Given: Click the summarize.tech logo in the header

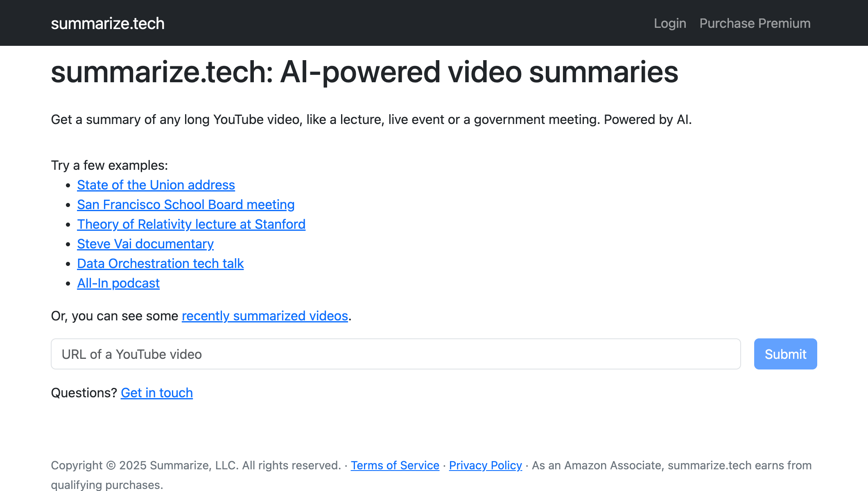Looking at the screenshot, I should 108,23.
